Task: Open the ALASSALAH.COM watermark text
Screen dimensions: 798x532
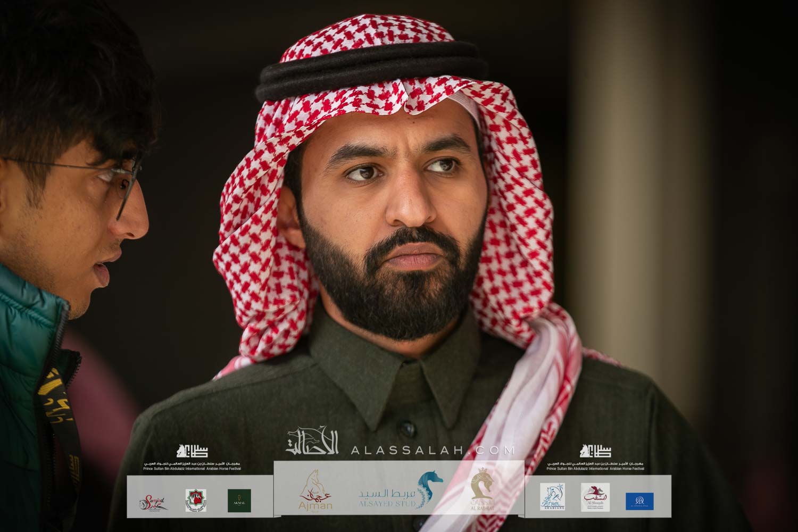Action: coord(433,450)
